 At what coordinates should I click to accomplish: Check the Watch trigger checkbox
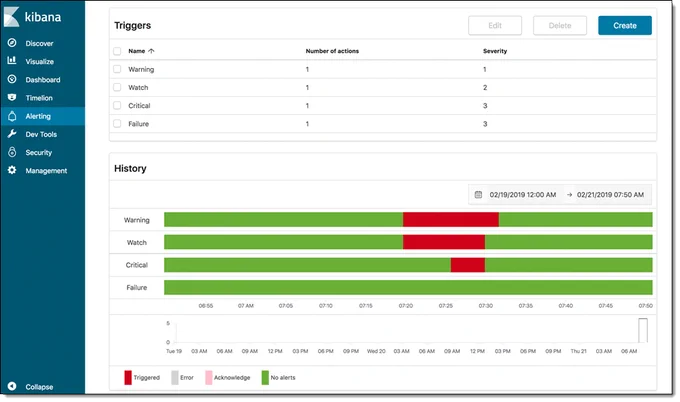coord(117,87)
